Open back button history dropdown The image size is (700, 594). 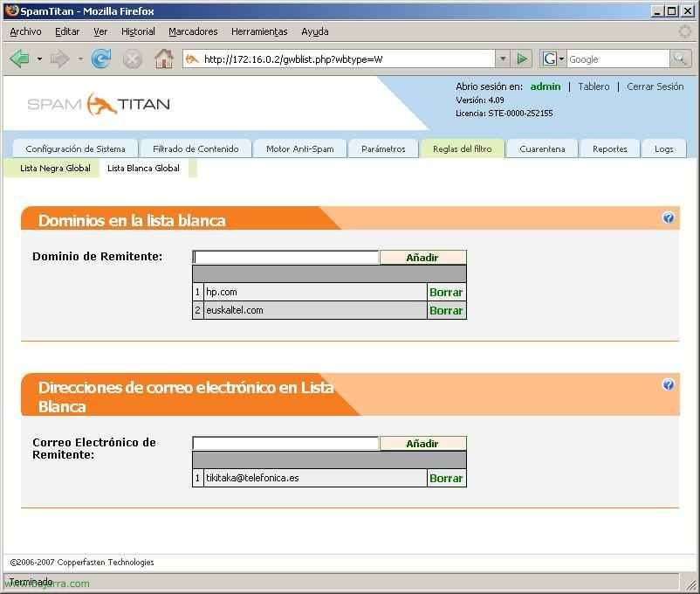tap(39, 59)
